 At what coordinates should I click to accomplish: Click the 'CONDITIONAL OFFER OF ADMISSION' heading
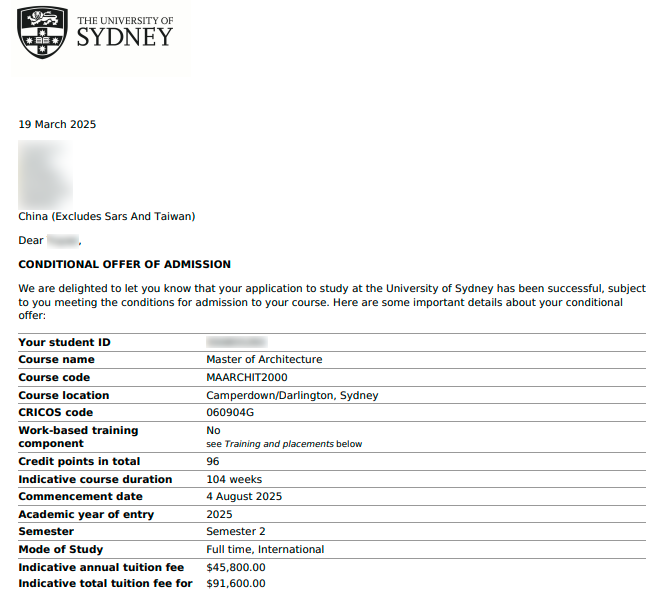click(x=124, y=265)
